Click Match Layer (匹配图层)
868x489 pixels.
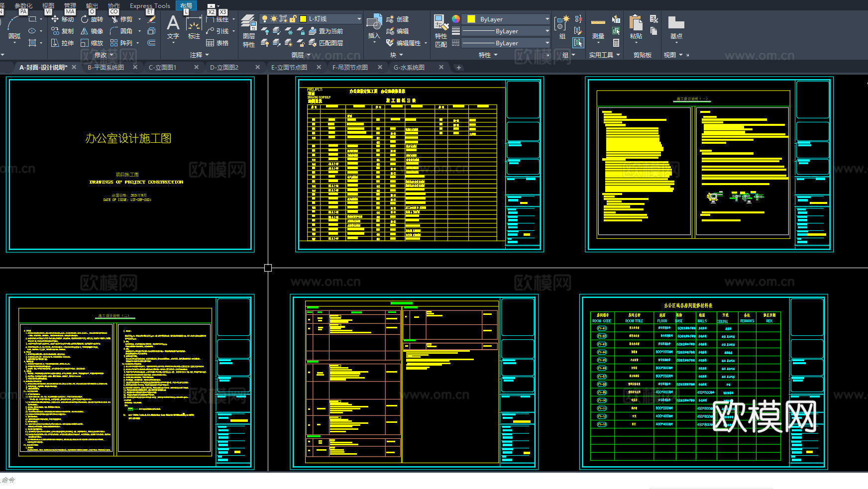coord(326,43)
